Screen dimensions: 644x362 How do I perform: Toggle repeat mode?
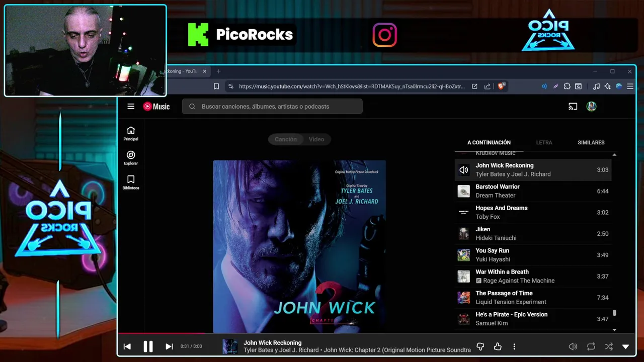(591, 346)
